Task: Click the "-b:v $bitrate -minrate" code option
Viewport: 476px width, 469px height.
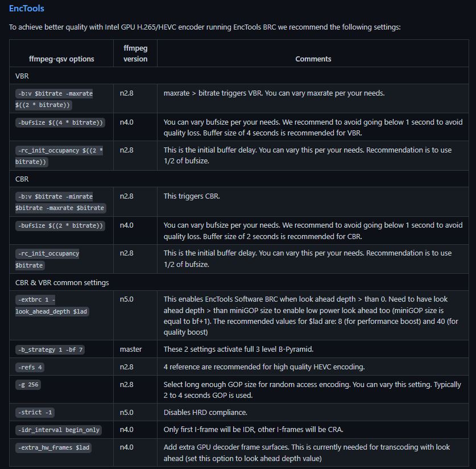Action: click(54, 196)
